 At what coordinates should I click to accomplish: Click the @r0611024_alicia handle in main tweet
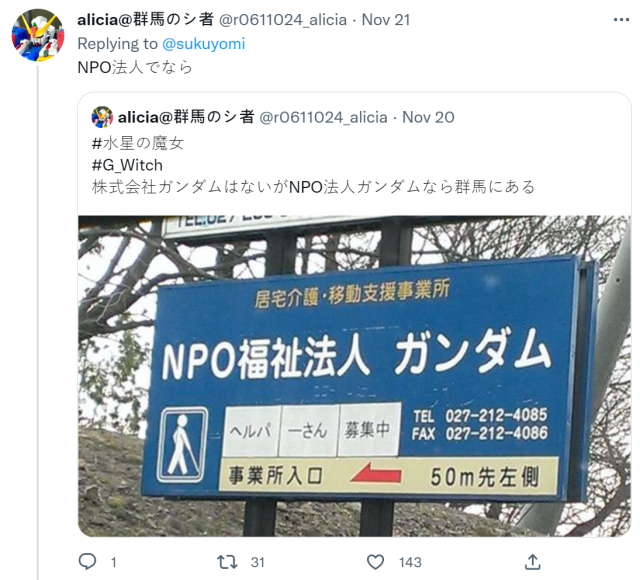pos(283,20)
